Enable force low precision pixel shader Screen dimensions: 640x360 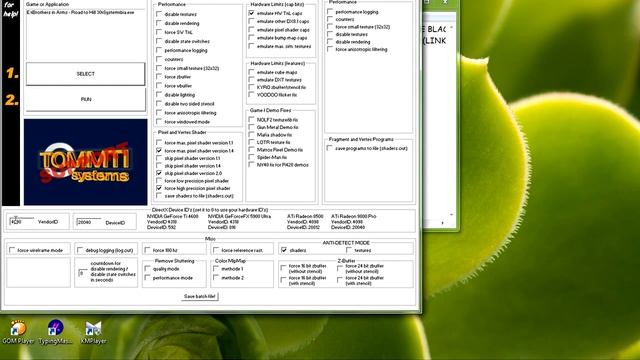click(159, 181)
